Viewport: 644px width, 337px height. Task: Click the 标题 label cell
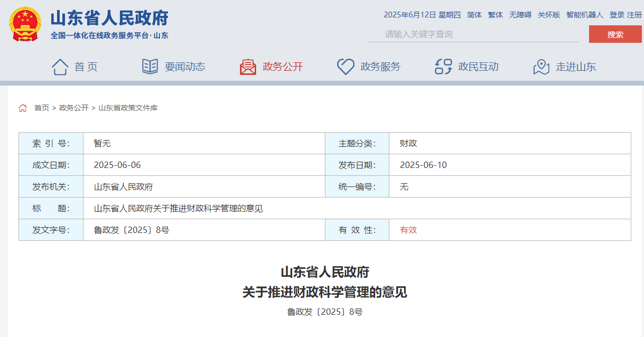click(51, 208)
